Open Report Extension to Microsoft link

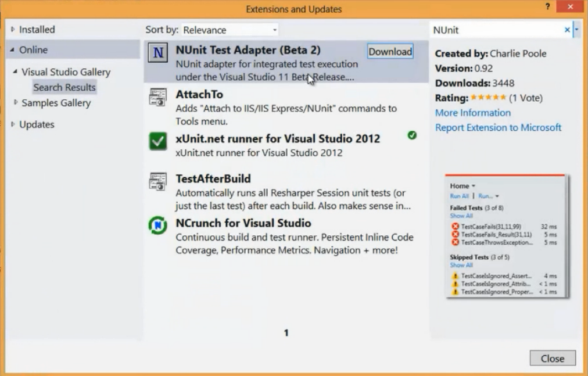click(498, 128)
